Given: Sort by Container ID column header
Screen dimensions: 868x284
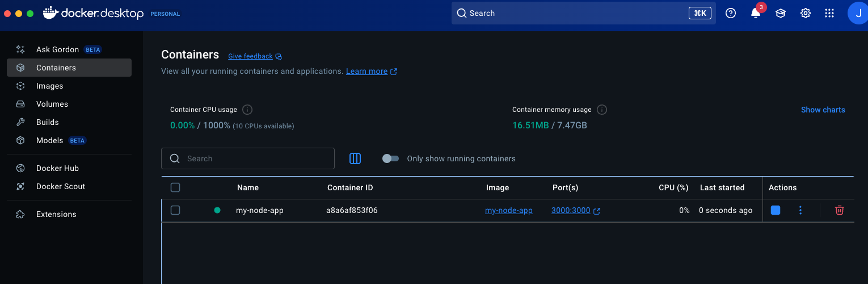Looking at the screenshot, I should [x=350, y=187].
